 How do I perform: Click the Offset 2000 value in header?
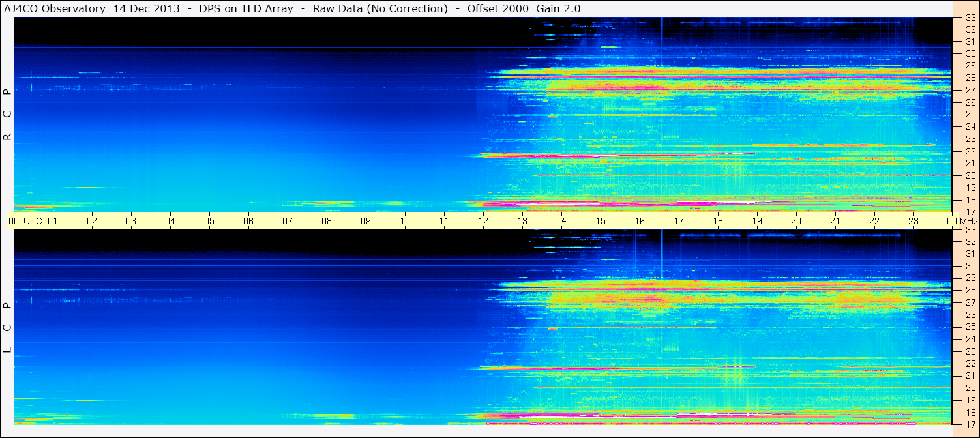(x=498, y=8)
